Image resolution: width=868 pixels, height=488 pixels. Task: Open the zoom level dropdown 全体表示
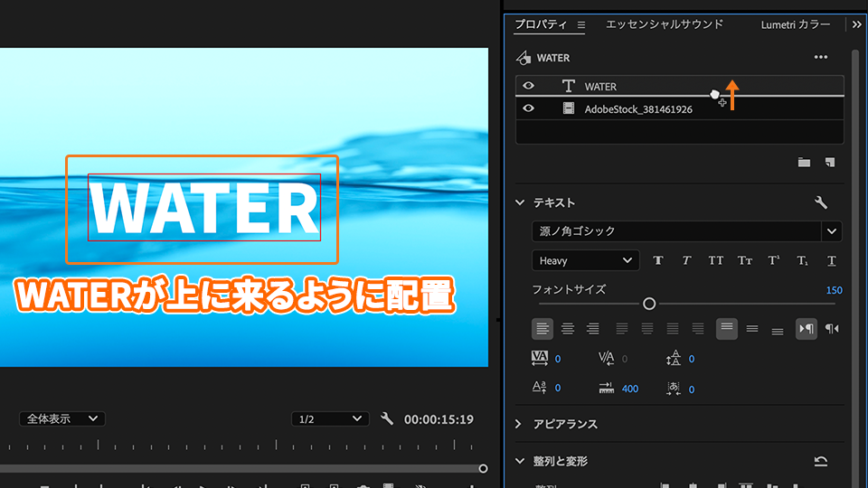coord(62,418)
